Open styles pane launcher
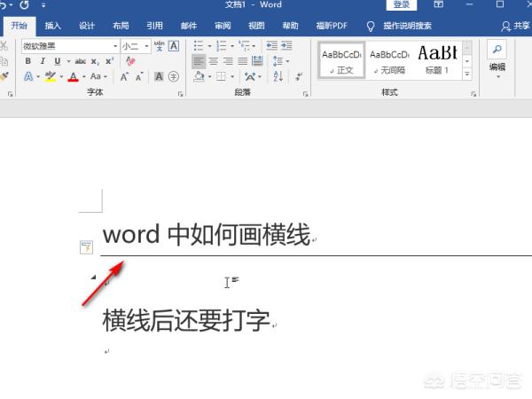Viewport: 532px width, 399px height. coord(473,94)
